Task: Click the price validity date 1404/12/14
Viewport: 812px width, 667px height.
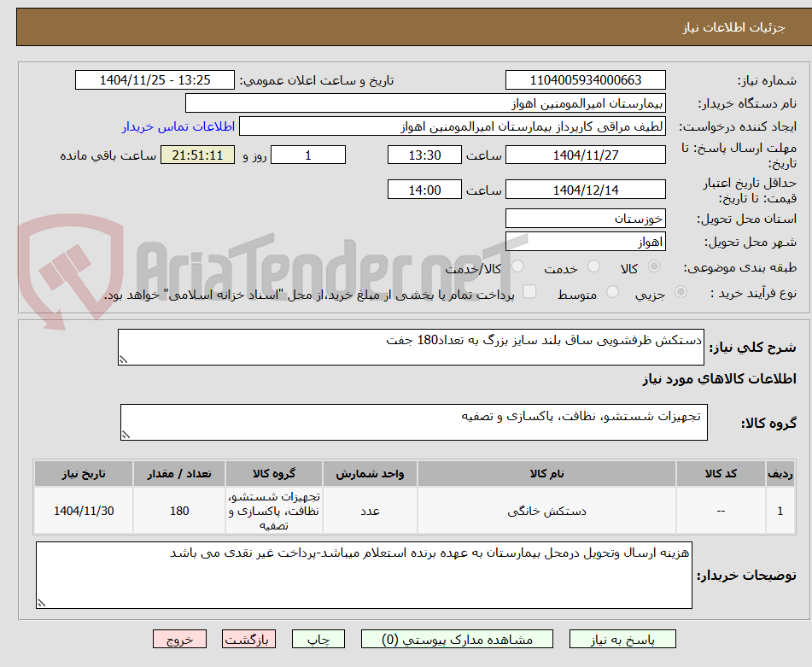Action: [x=585, y=190]
